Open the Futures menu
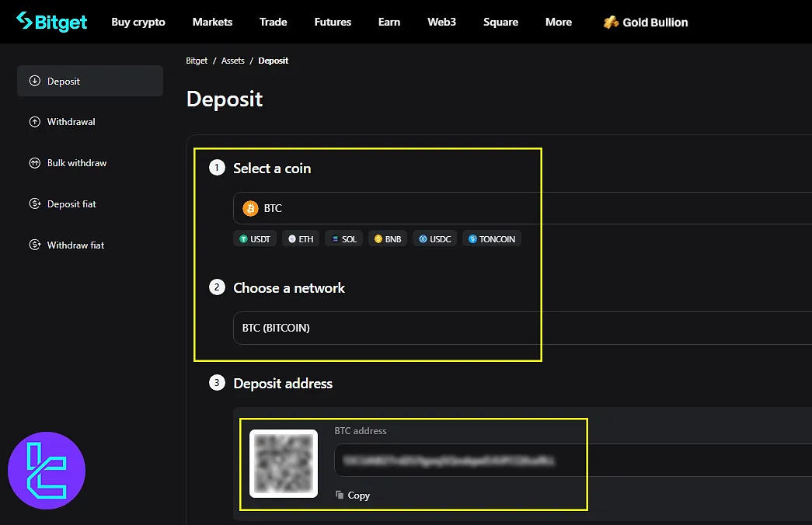Image resolution: width=812 pixels, height=525 pixels. click(333, 23)
